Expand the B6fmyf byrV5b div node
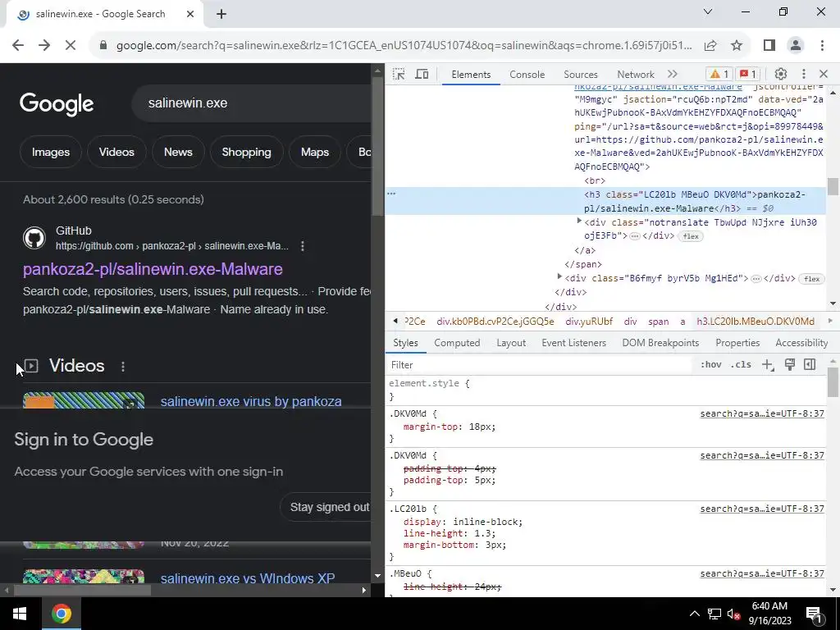This screenshot has height=630, width=840. click(559, 277)
